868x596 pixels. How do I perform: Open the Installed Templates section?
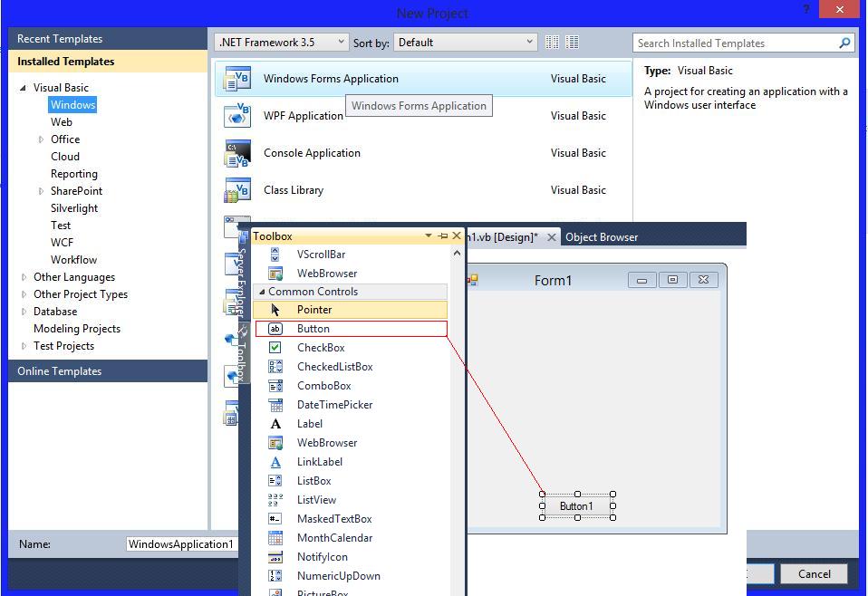[x=108, y=62]
